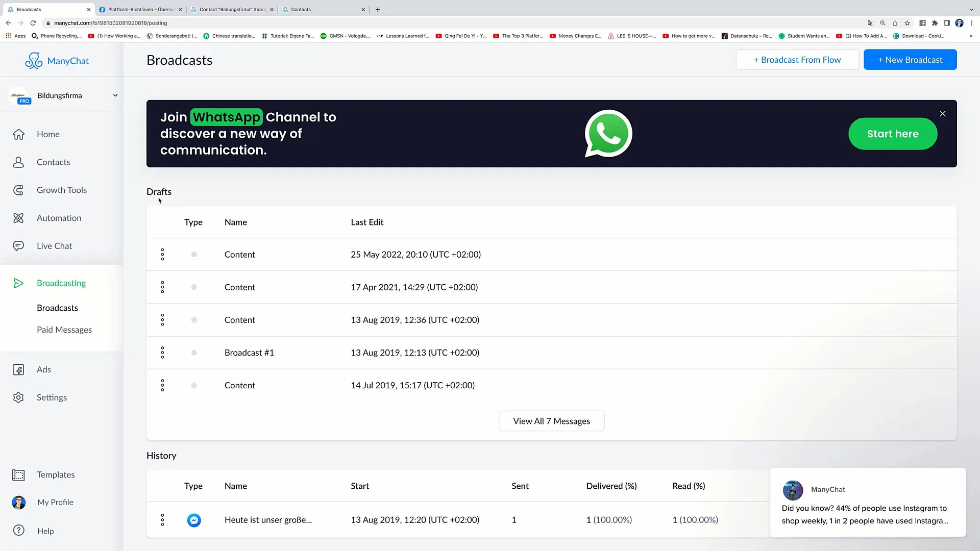980x551 pixels.
Task: Expand the Bildungsfirma account dropdown
Action: pos(114,95)
